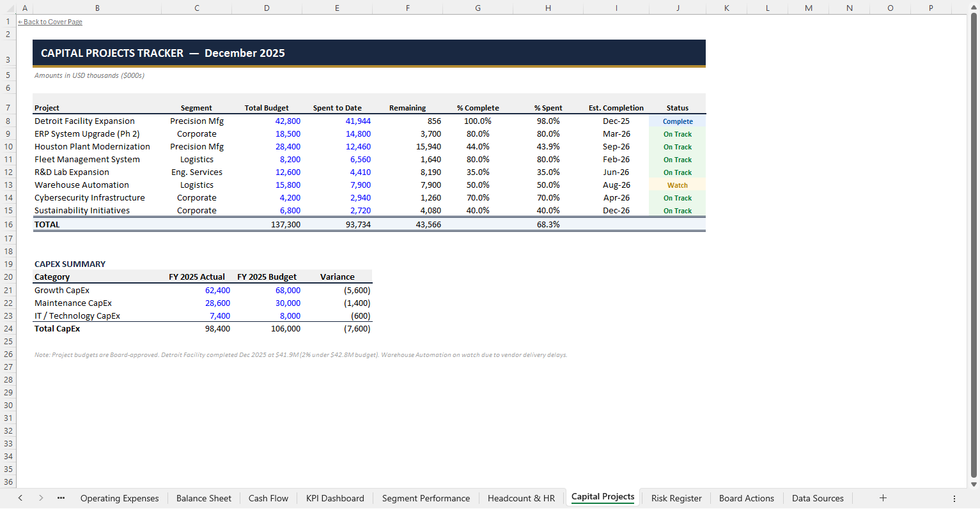Click the Watch status cell for Warehouse Automation
The width and height of the screenshot is (980, 509).
pyautogui.click(x=677, y=185)
